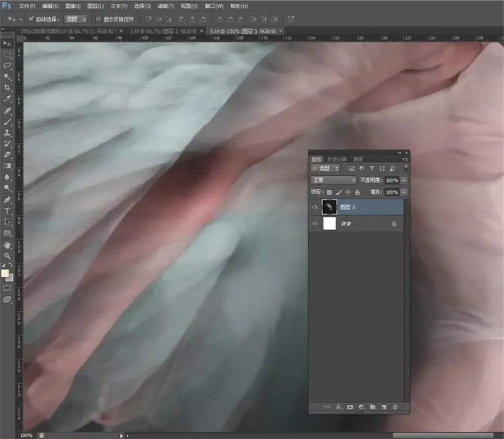The width and height of the screenshot is (504, 439).
Task: Select the Lasso tool
Action: point(7,66)
